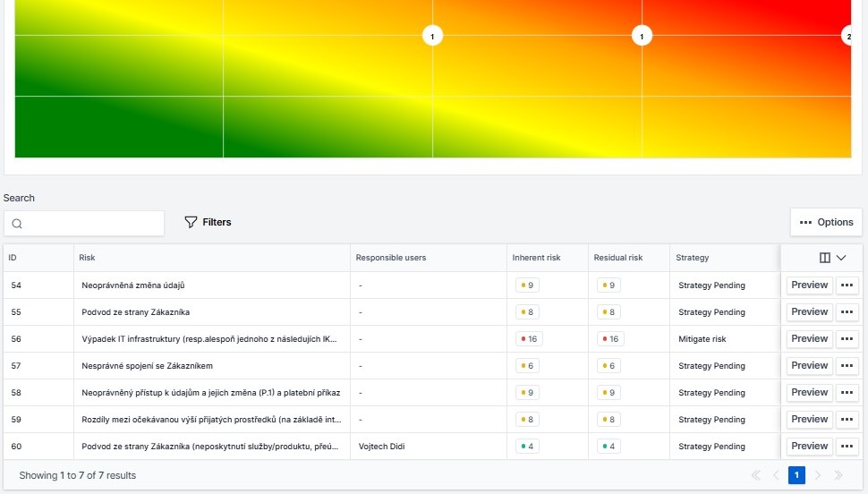Open more actions menu for risk 59

coord(847,419)
